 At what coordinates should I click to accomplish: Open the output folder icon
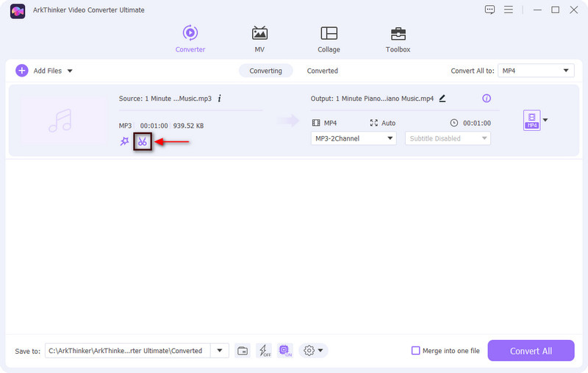pos(243,351)
